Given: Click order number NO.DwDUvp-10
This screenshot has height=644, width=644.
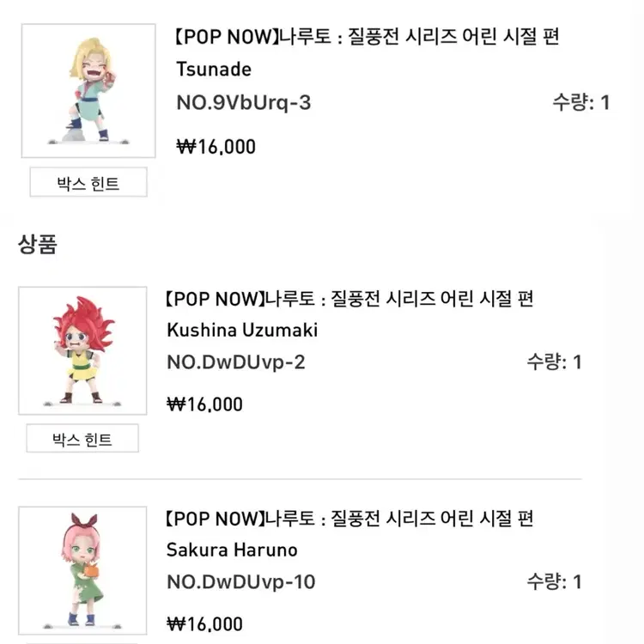Looking at the screenshot, I should click(241, 582).
